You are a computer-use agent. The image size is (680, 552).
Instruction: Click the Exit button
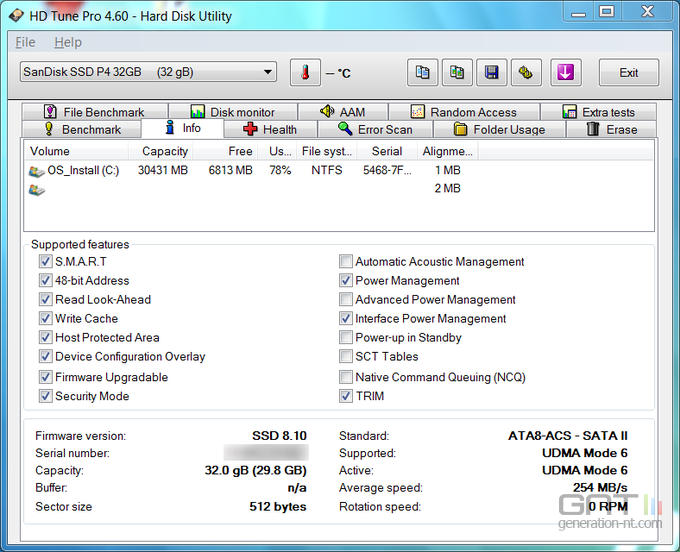click(629, 72)
